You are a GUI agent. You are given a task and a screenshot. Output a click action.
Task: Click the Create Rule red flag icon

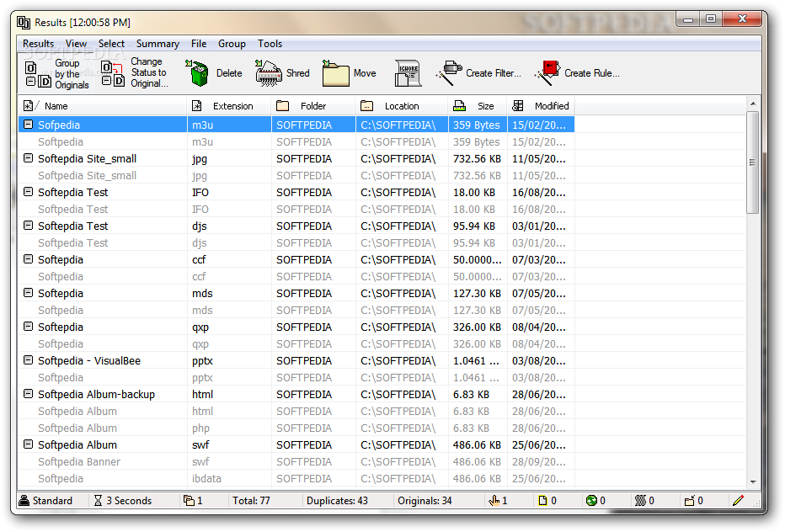(x=547, y=73)
